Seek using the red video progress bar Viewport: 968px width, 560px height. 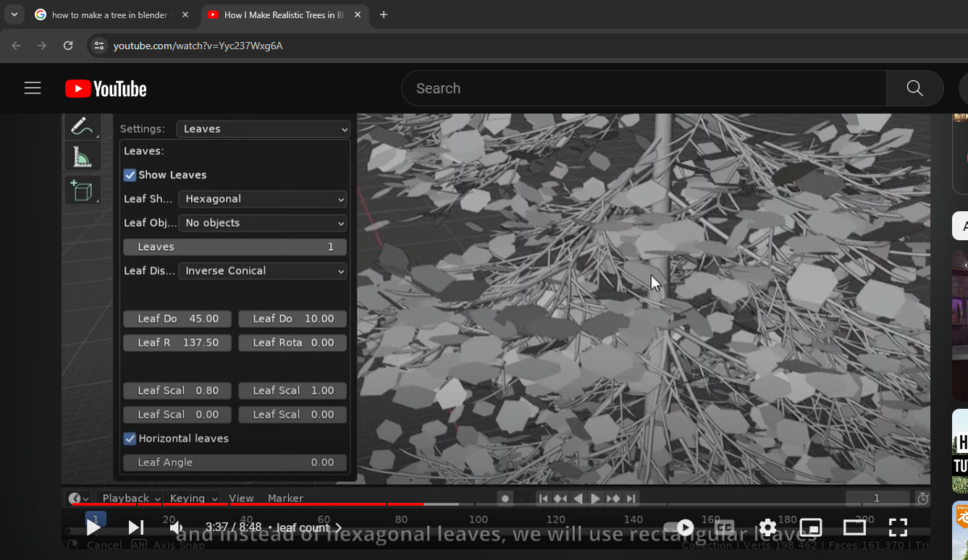click(496, 504)
